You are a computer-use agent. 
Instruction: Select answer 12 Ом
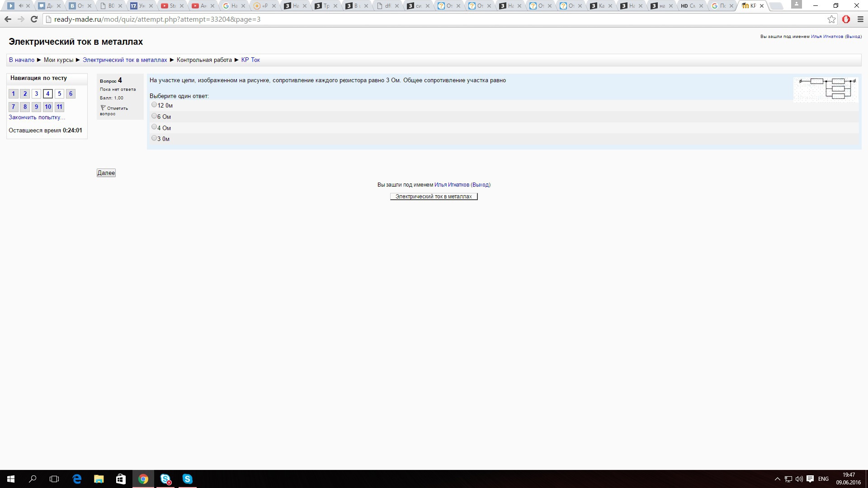click(154, 105)
